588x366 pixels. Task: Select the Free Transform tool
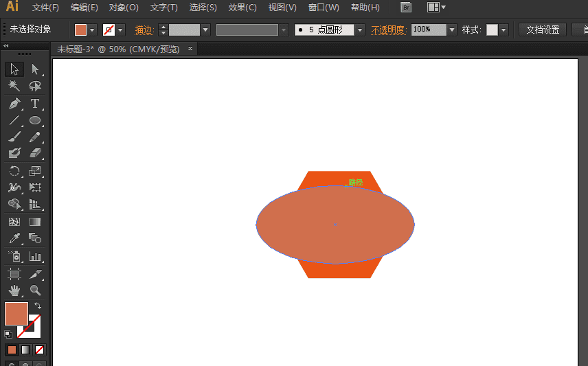click(35, 187)
